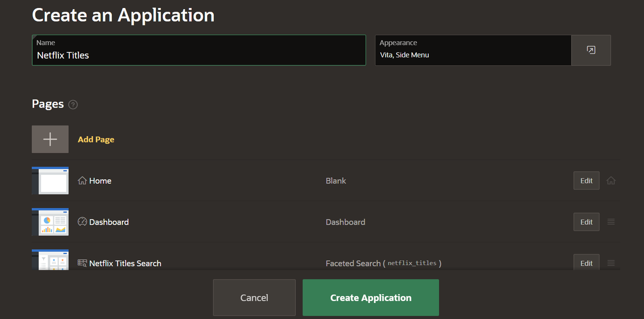Click the Add Page link

click(x=96, y=139)
